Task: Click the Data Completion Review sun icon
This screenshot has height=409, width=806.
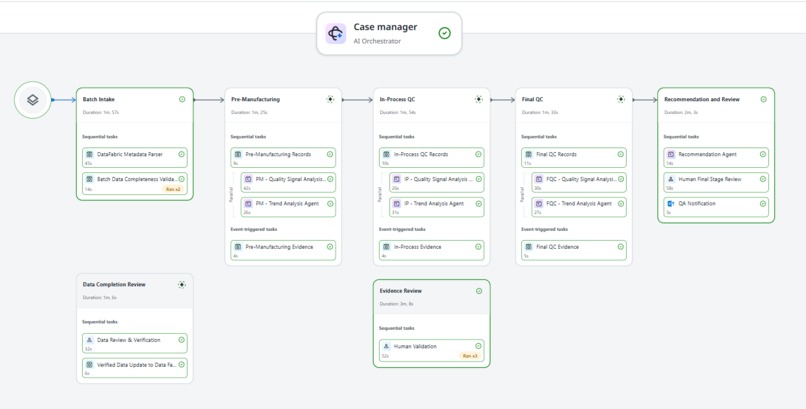Action: pyautogui.click(x=181, y=285)
